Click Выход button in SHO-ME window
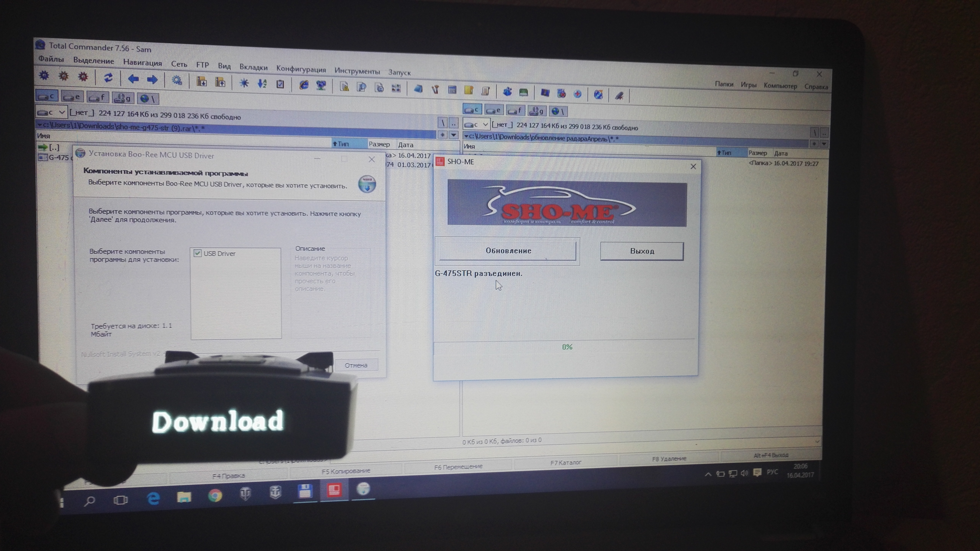This screenshot has width=980, height=551. point(642,251)
